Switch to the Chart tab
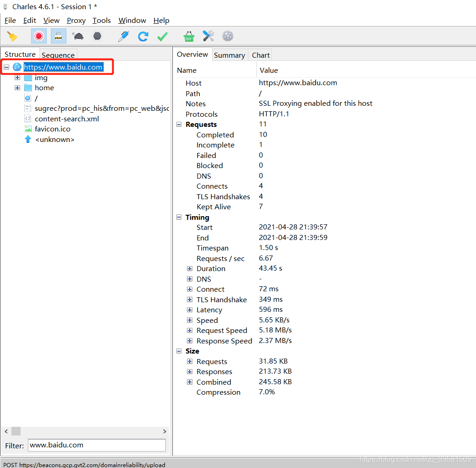This screenshot has width=476, height=468. [x=261, y=55]
